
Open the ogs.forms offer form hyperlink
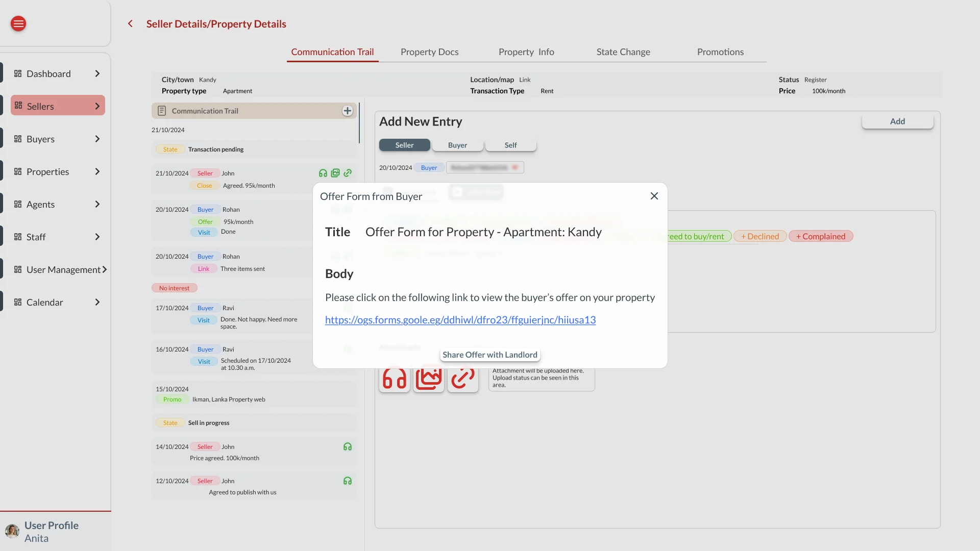(x=460, y=320)
